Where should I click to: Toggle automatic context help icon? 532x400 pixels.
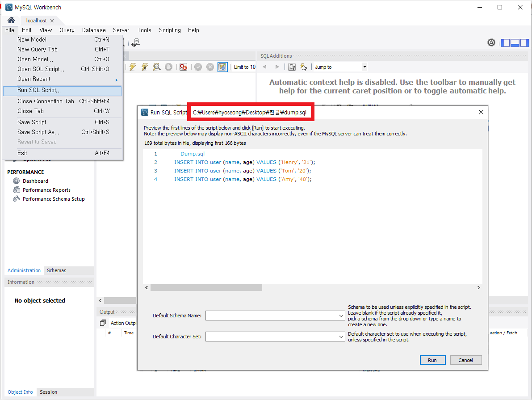point(304,67)
